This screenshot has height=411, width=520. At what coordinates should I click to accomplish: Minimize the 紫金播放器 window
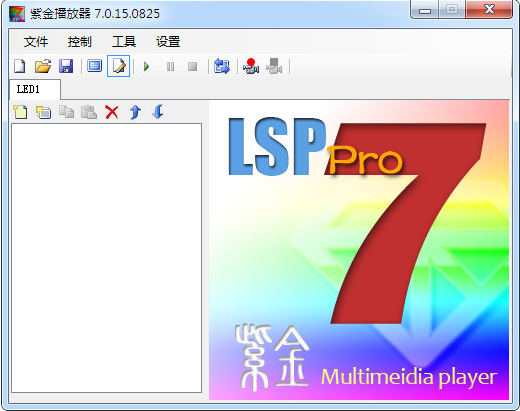[425, 10]
